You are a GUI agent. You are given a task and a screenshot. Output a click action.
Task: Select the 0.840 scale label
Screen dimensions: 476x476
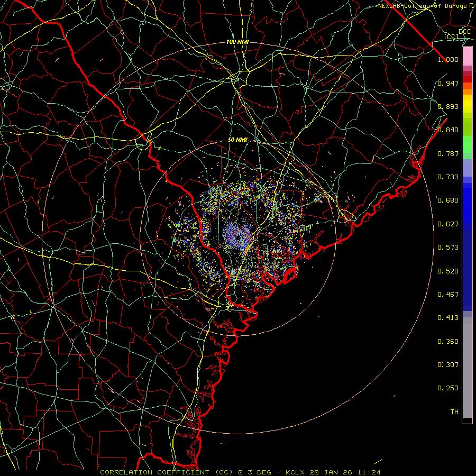448,130
